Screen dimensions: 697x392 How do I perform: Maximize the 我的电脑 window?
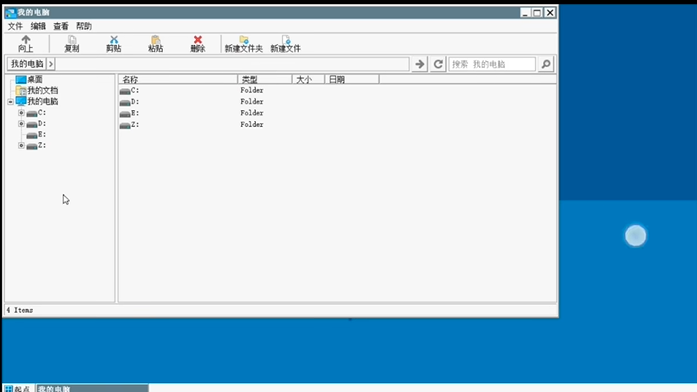tap(537, 12)
